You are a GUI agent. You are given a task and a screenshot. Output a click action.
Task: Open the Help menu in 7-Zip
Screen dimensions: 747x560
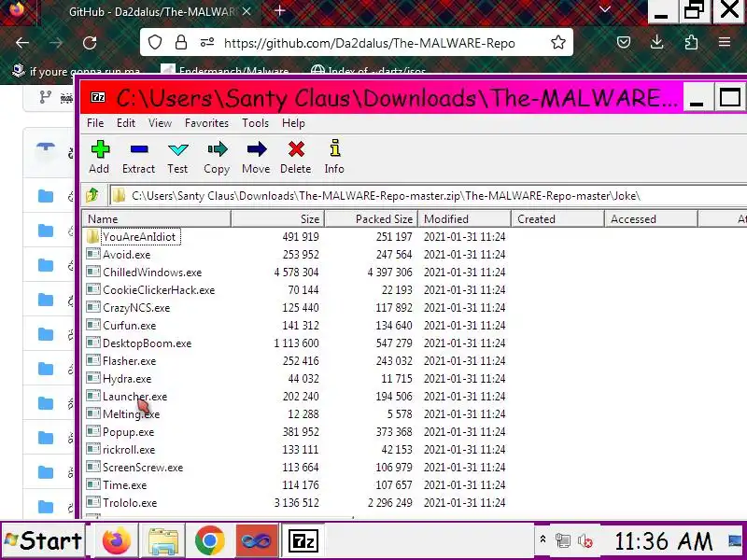tap(293, 123)
